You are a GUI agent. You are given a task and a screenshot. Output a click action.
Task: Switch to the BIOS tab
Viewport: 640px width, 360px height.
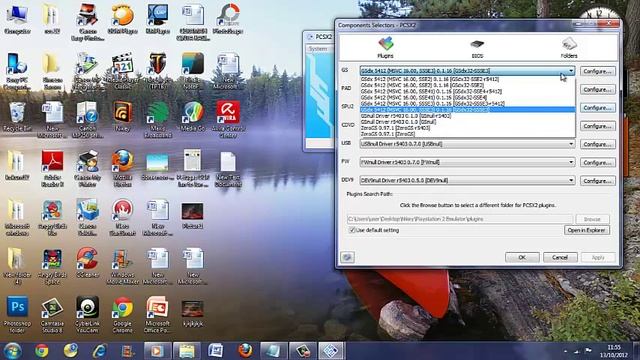point(477,49)
